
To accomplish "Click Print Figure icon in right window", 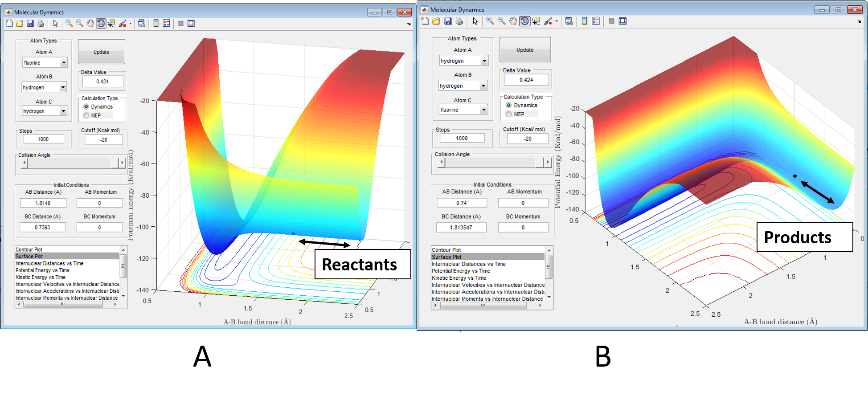I will (459, 21).
